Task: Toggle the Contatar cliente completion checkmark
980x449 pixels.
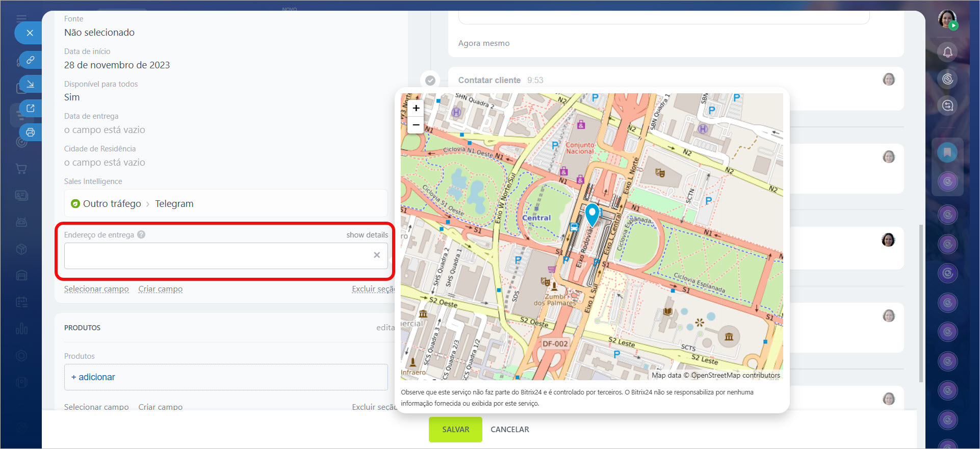Action: 430,81
